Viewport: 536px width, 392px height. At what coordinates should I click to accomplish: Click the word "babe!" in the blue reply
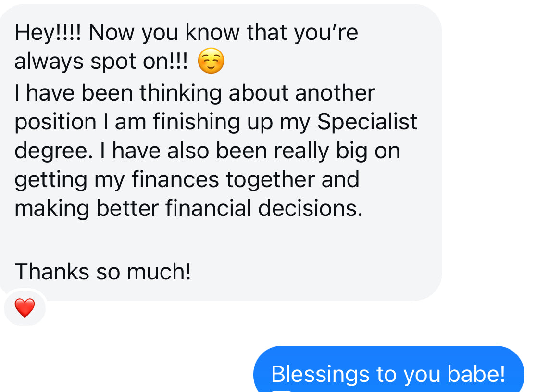click(x=476, y=374)
